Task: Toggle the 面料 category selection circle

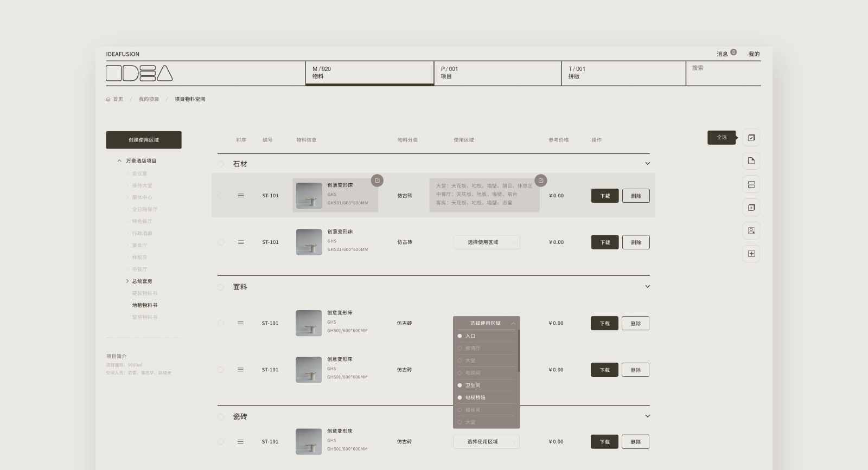Action: tap(221, 287)
